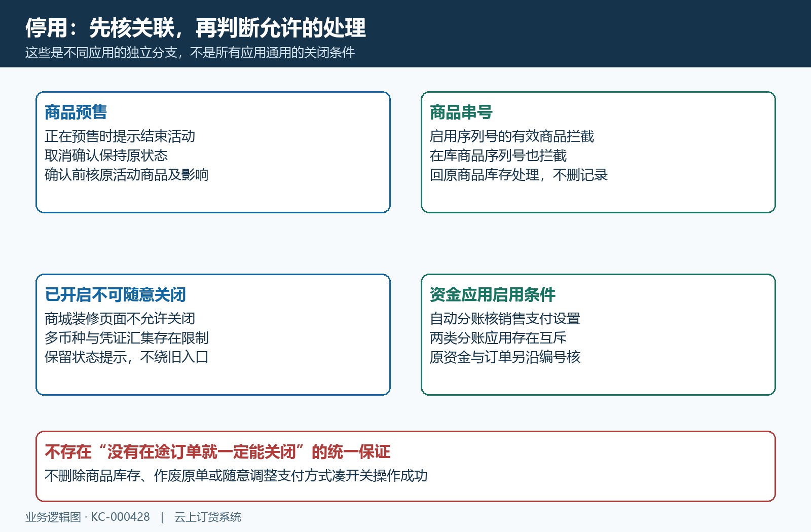
Task: Click the line 原资金与订单另沿编号核
Action: [505, 357]
